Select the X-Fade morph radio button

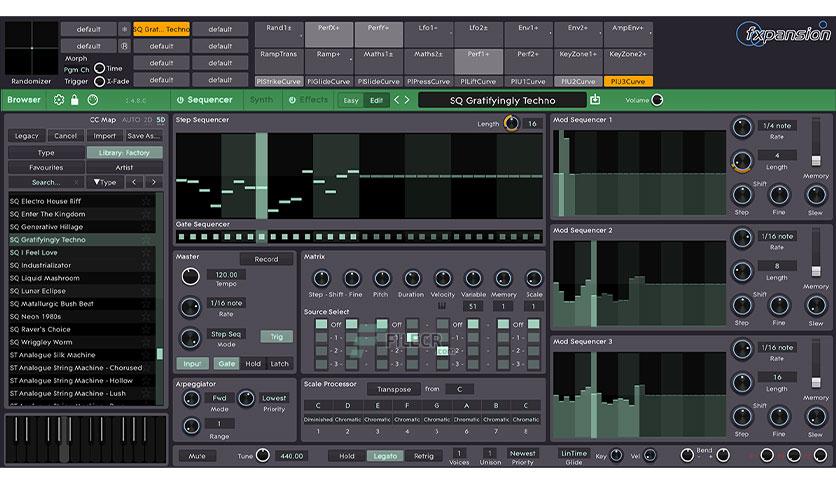(99, 81)
